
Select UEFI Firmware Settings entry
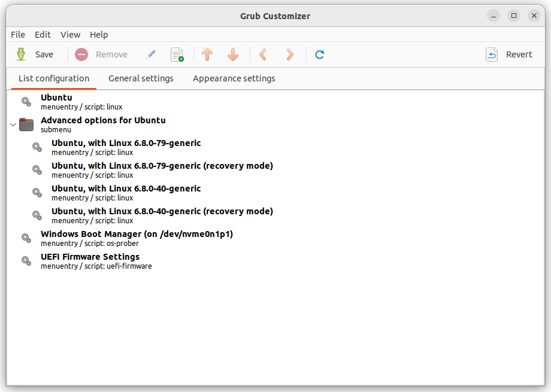(275, 261)
